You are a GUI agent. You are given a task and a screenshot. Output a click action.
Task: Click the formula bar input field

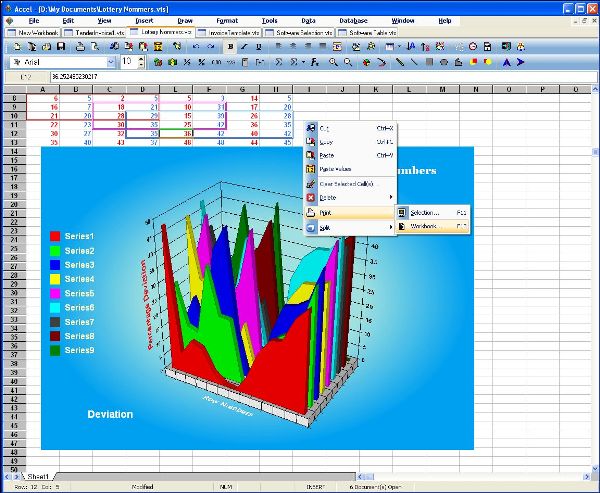[x=323, y=77]
